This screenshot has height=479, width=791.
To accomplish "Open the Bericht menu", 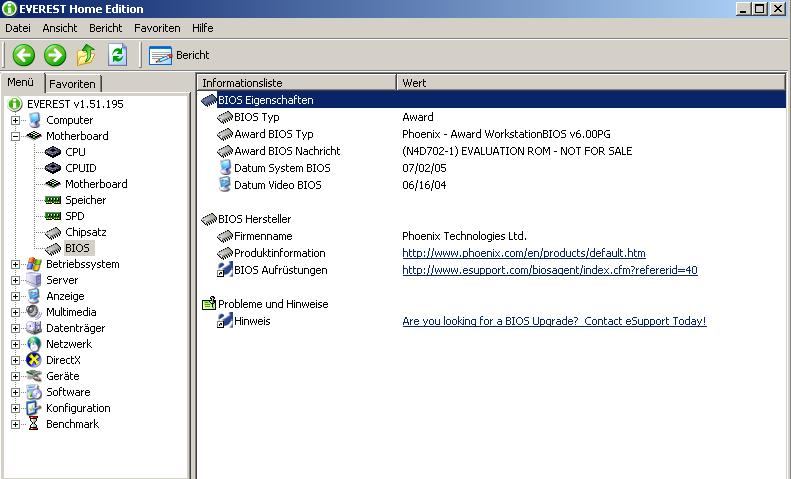I will pos(105,28).
